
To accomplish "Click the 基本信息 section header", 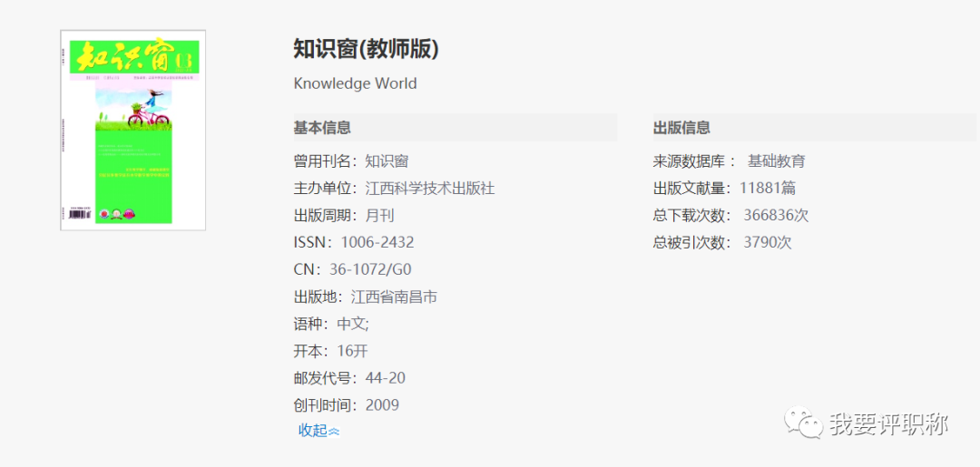I will click(455, 127).
